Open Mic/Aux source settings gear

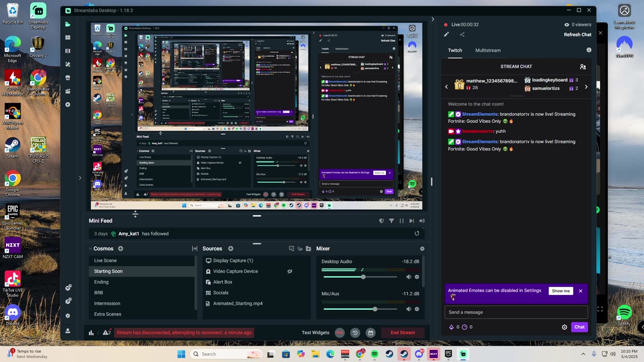417,309
